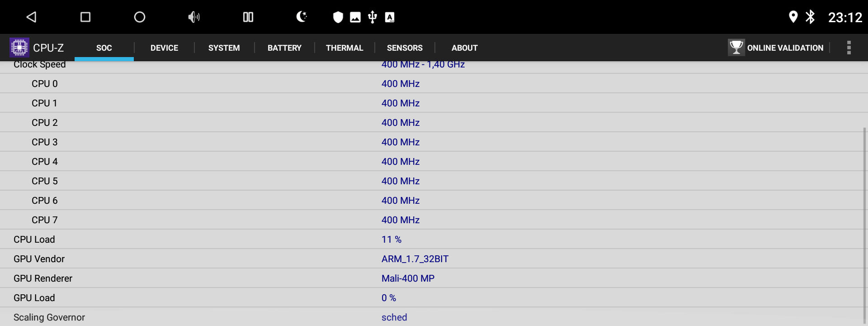The width and height of the screenshot is (868, 326).
Task: Open the shield notification icon
Action: pos(338,17)
